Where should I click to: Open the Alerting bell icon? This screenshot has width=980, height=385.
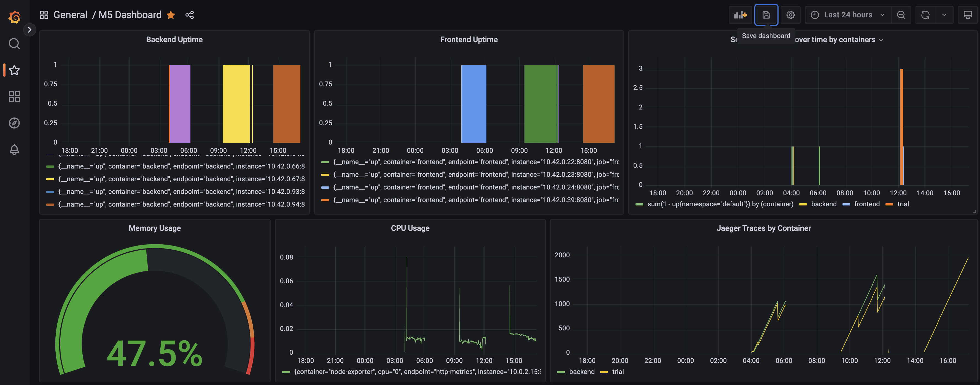(x=14, y=149)
